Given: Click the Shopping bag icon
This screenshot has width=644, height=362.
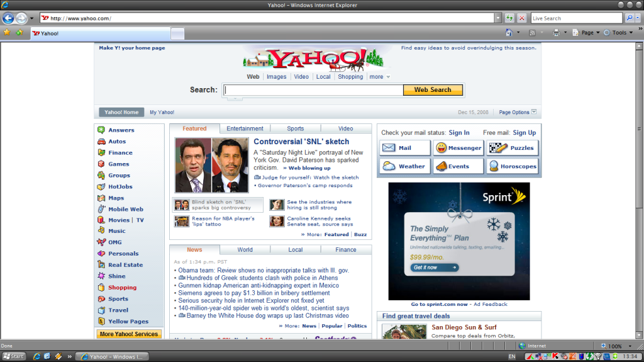Looking at the screenshot, I should tap(101, 288).
